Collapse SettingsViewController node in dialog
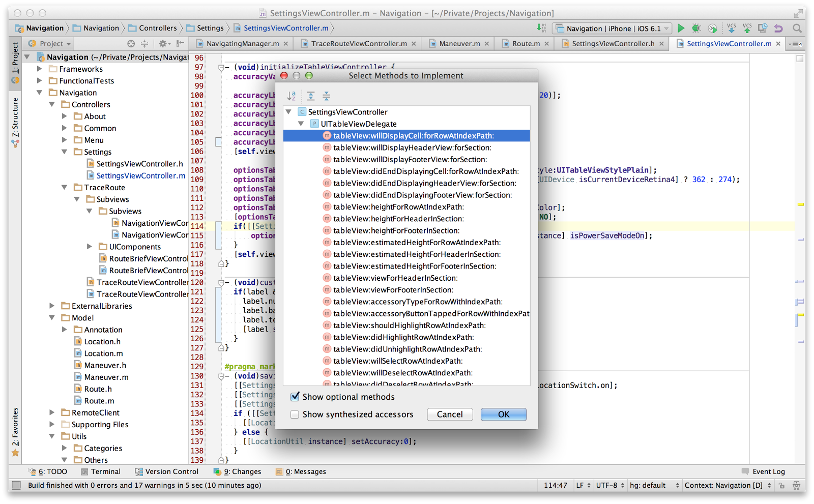Viewport: 814px width, 504px height. (289, 112)
